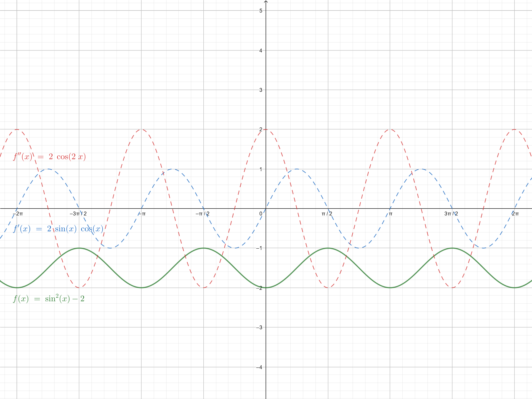Click the 0 origin label

click(x=261, y=214)
